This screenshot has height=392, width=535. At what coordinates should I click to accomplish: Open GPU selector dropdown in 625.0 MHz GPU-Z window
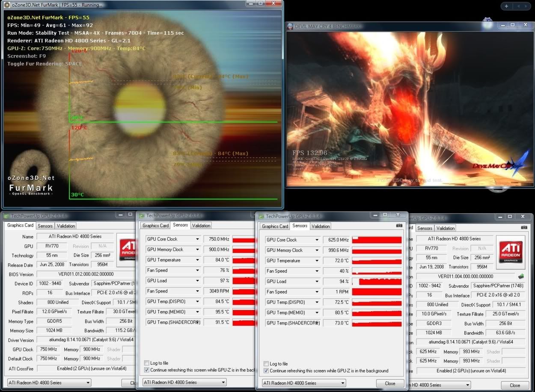click(x=304, y=383)
